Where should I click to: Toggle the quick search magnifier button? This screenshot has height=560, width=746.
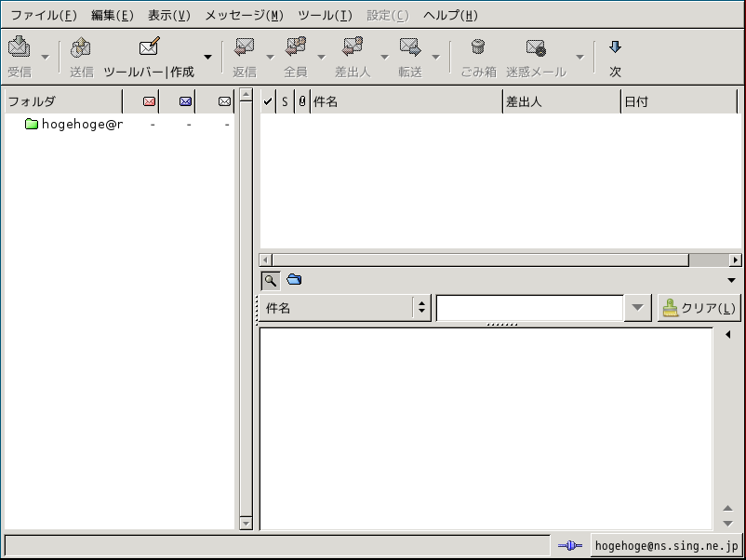pos(271,280)
